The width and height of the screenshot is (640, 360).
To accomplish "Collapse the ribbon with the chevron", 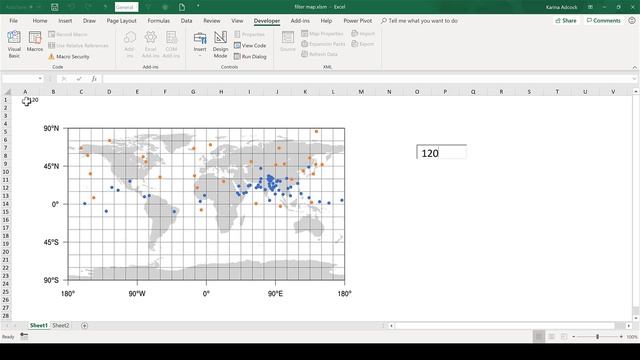I will point(634,67).
